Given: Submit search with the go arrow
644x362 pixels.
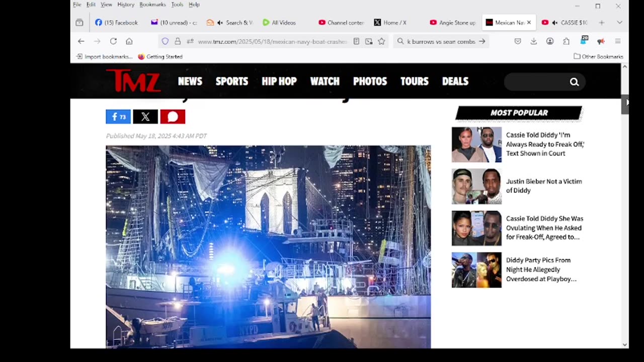Looking at the screenshot, I should coord(482,41).
